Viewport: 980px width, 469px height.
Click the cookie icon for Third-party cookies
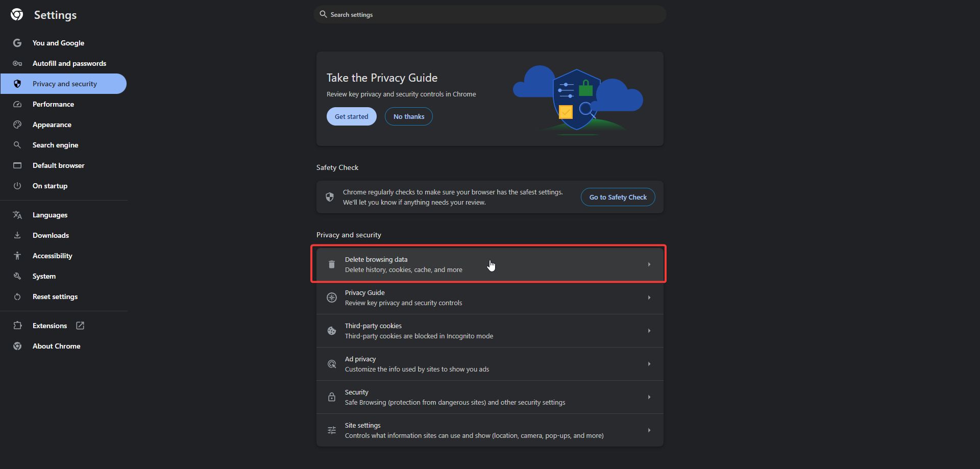click(332, 331)
